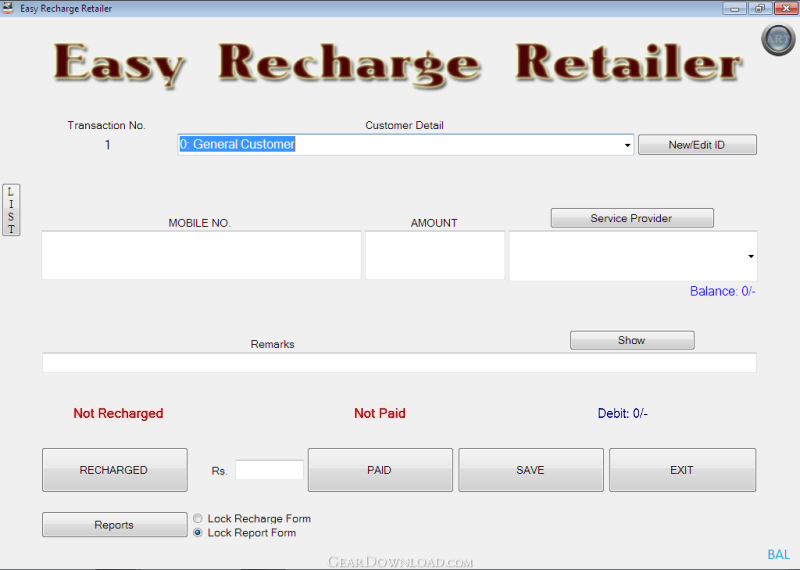Click the 'Not Paid' status text
Image resolution: width=800 pixels, height=570 pixels.
click(x=380, y=413)
